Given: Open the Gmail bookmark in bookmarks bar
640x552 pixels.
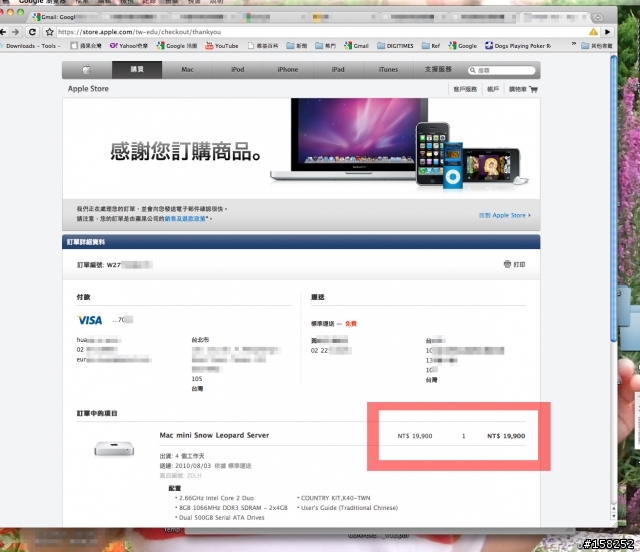Looking at the screenshot, I should coord(356,46).
